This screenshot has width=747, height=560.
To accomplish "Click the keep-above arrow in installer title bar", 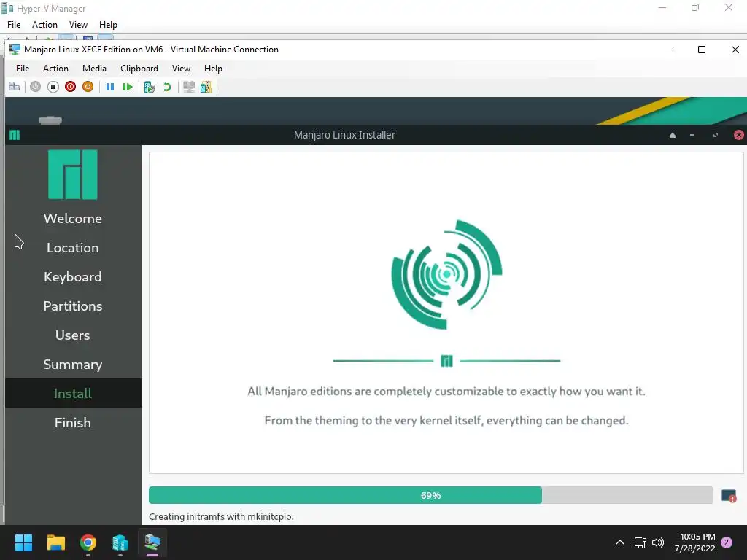I will 673,135.
